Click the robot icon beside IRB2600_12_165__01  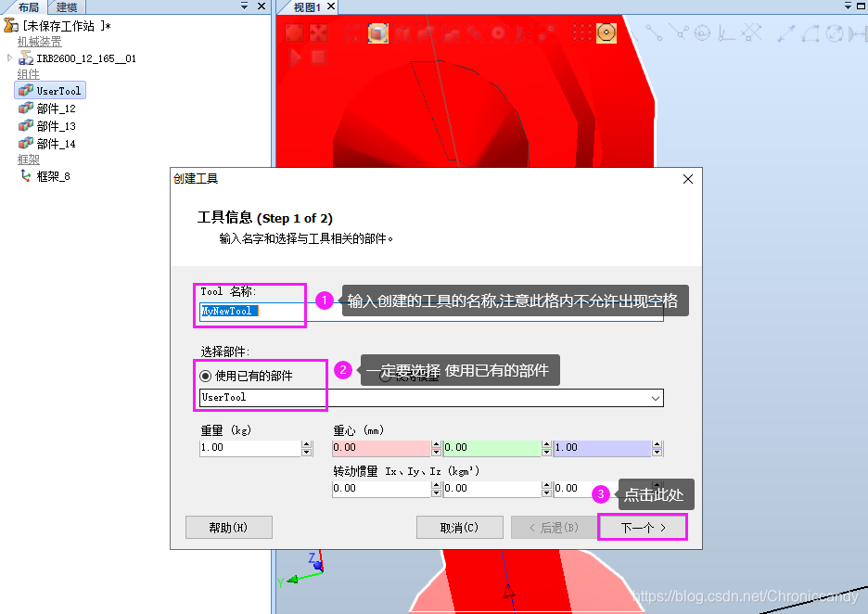(x=25, y=58)
